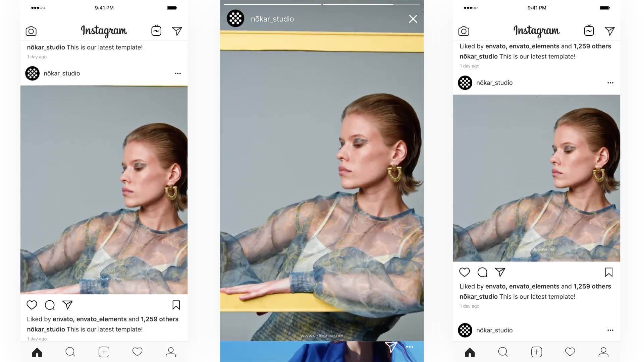This screenshot has width=644, height=362.
Task: Tap the nōkar_studio profile avatar
Action: point(32,73)
